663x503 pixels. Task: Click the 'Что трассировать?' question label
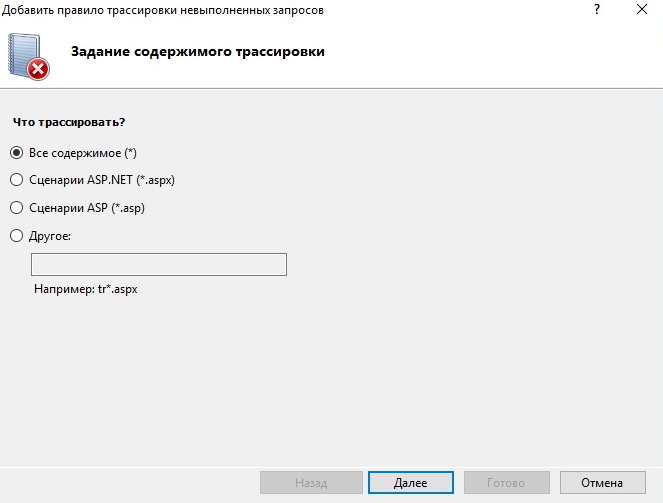coord(69,122)
